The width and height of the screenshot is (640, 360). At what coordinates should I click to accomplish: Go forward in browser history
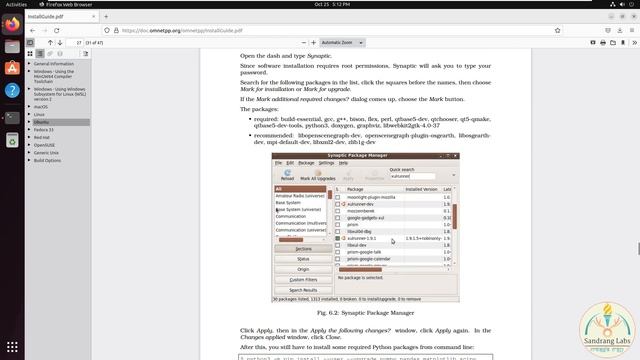pos(44,31)
